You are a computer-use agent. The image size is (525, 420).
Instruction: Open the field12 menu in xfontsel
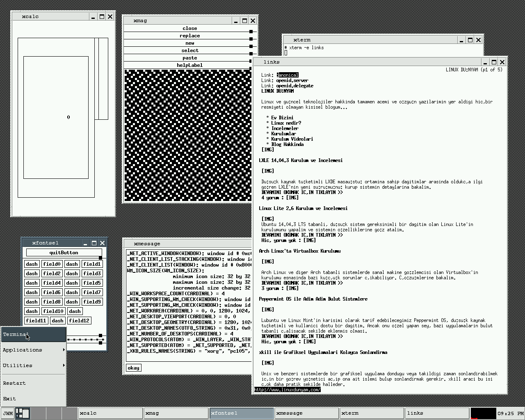79,320
